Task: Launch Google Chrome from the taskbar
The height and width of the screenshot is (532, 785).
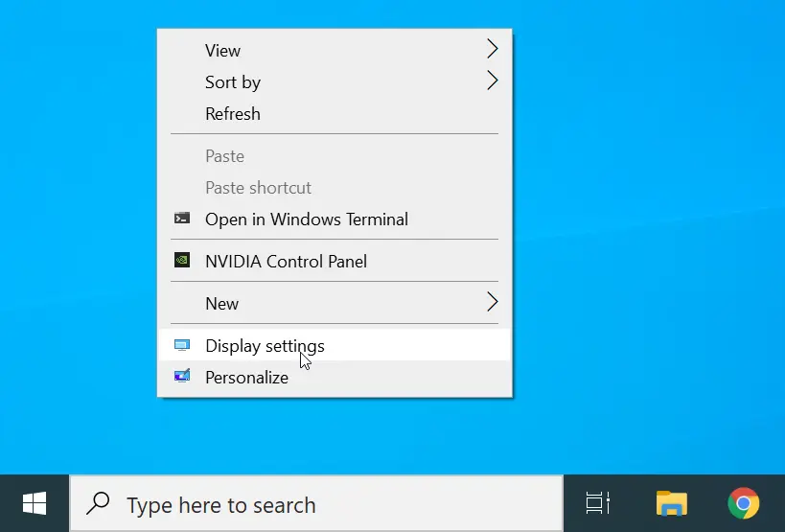Action: tap(743, 503)
